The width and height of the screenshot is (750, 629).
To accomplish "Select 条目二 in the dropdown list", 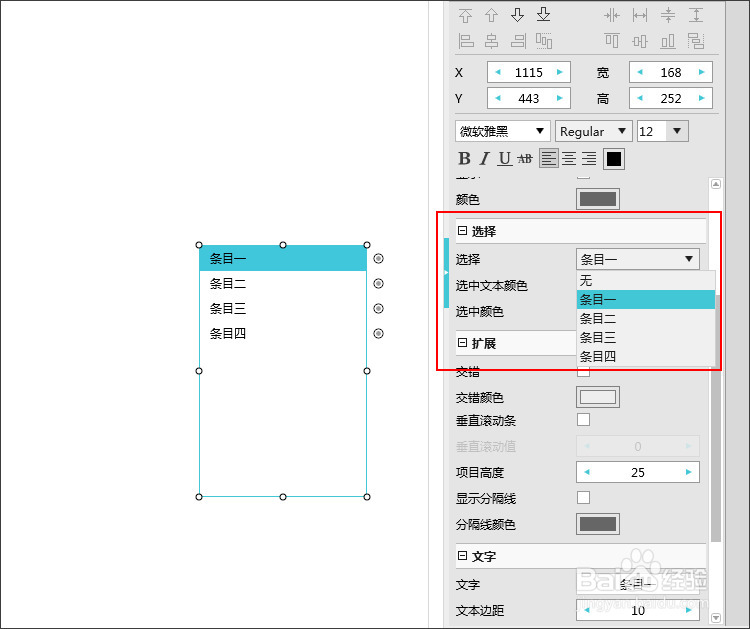I will [x=645, y=319].
